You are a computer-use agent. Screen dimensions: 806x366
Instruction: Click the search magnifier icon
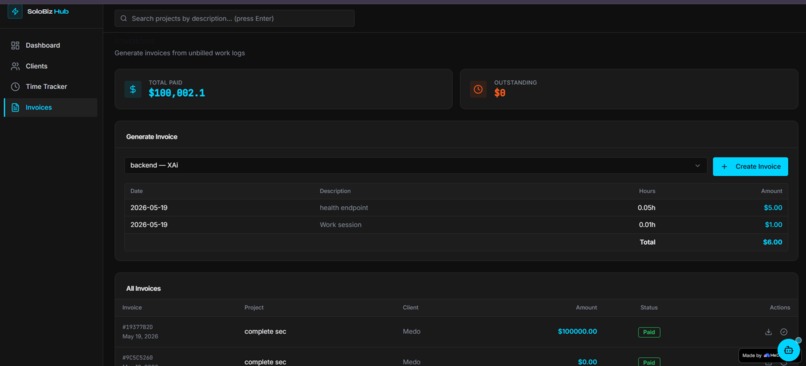pyautogui.click(x=123, y=19)
